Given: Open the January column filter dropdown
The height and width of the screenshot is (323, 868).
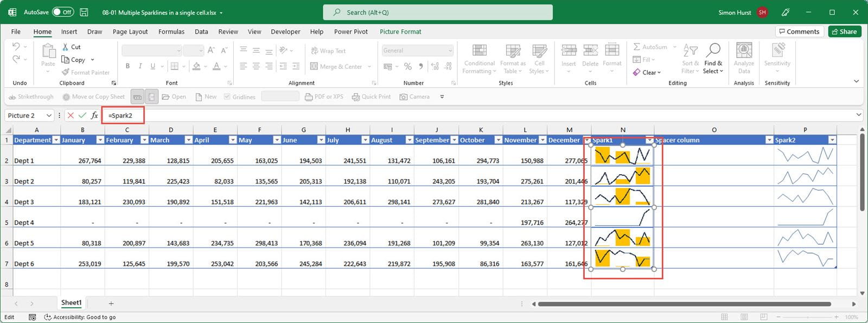Looking at the screenshot, I should pyautogui.click(x=100, y=140).
